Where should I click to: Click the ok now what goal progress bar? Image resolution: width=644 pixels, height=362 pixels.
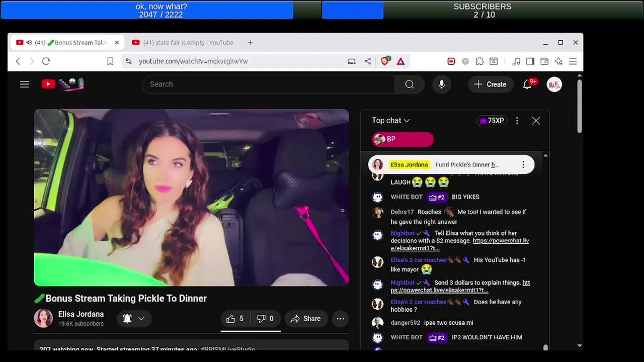click(161, 10)
